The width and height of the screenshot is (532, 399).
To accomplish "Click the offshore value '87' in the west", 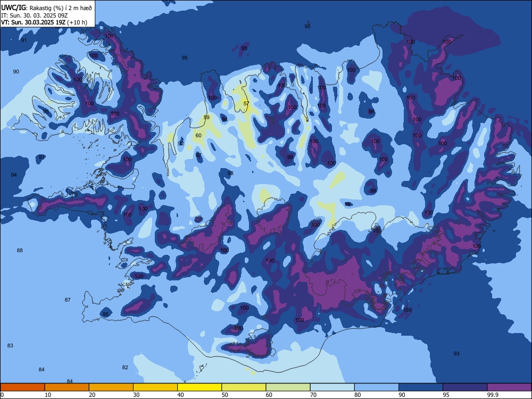I will click(x=68, y=300).
